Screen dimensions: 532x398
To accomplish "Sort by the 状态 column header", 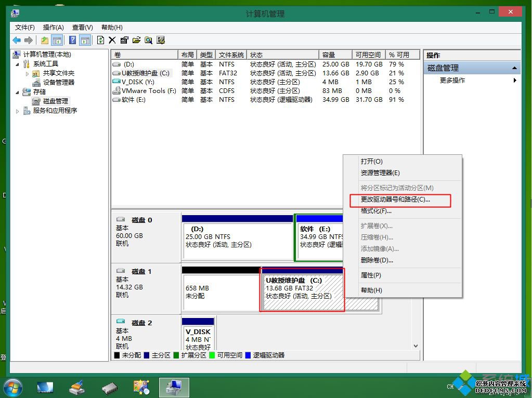I will [x=283, y=55].
